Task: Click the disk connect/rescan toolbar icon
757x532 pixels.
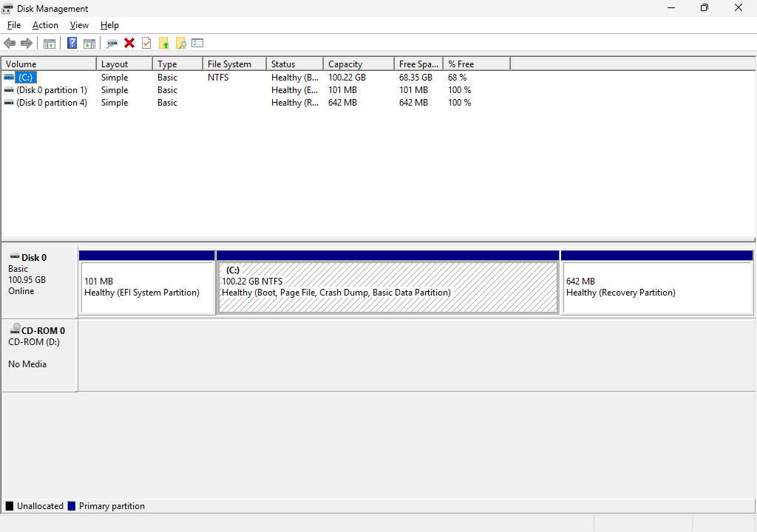Action: tap(112, 44)
